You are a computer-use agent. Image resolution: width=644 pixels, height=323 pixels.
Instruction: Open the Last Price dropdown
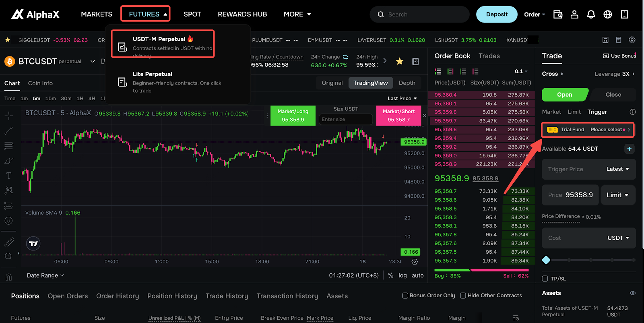[402, 98]
